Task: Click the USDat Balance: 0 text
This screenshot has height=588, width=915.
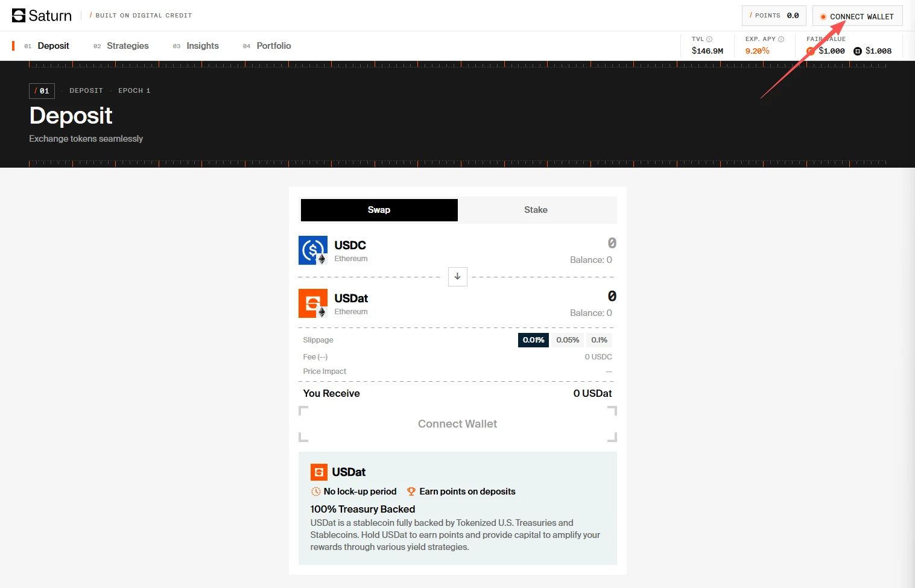Action: (591, 313)
